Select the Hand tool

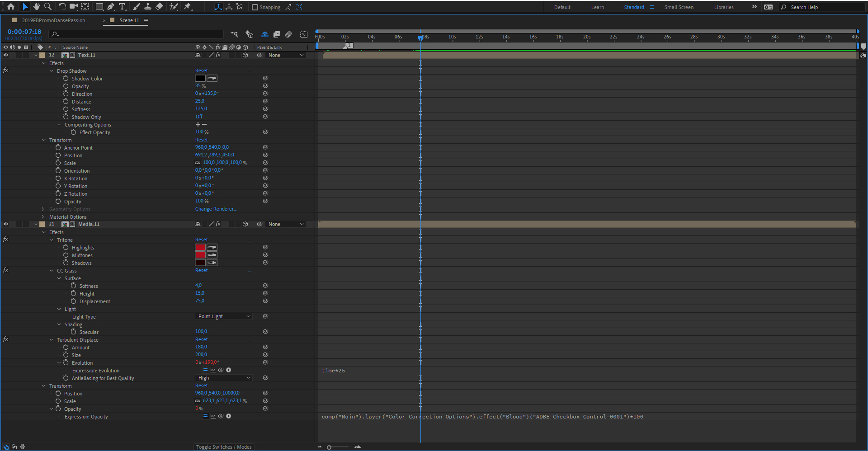point(37,7)
